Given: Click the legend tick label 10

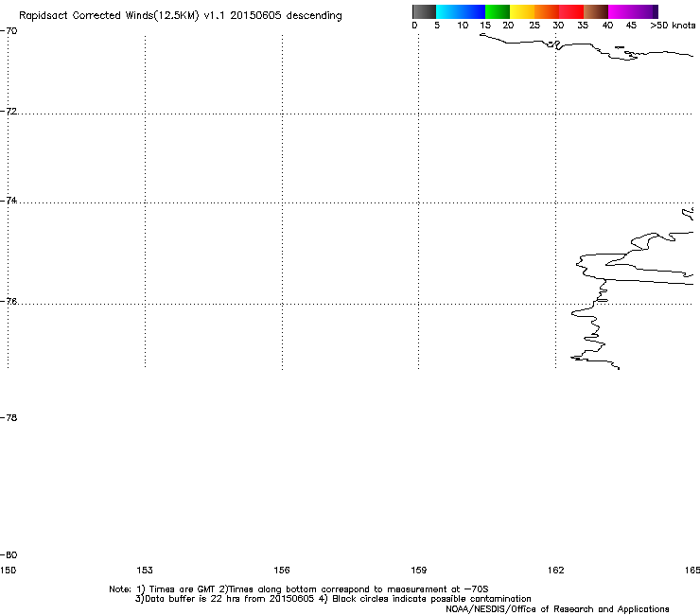Looking at the screenshot, I should (463, 25).
